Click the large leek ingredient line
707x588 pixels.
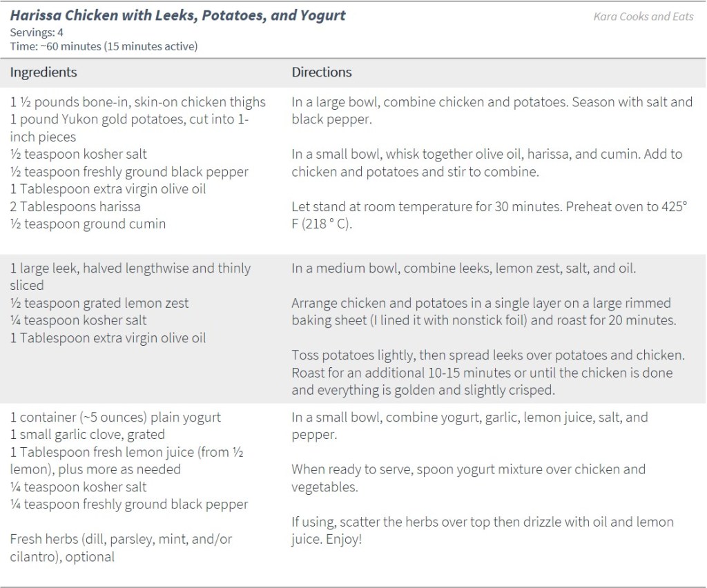130,268
